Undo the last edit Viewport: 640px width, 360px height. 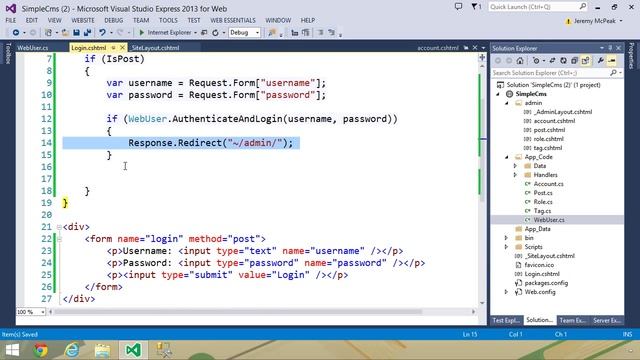102,32
